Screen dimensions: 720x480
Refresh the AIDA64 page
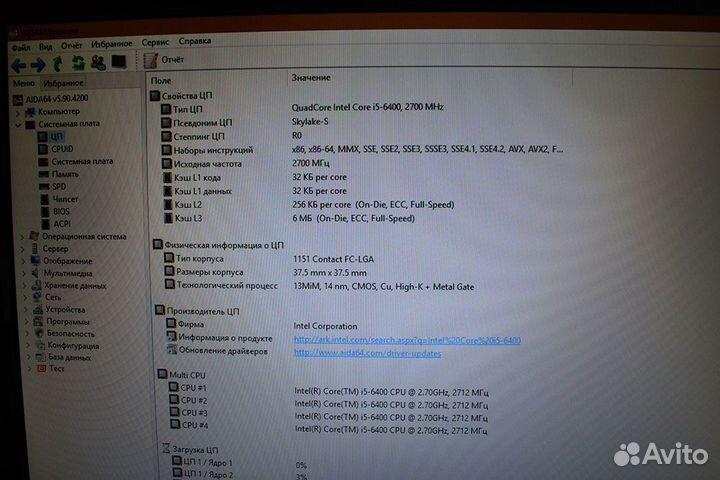point(79,63)
